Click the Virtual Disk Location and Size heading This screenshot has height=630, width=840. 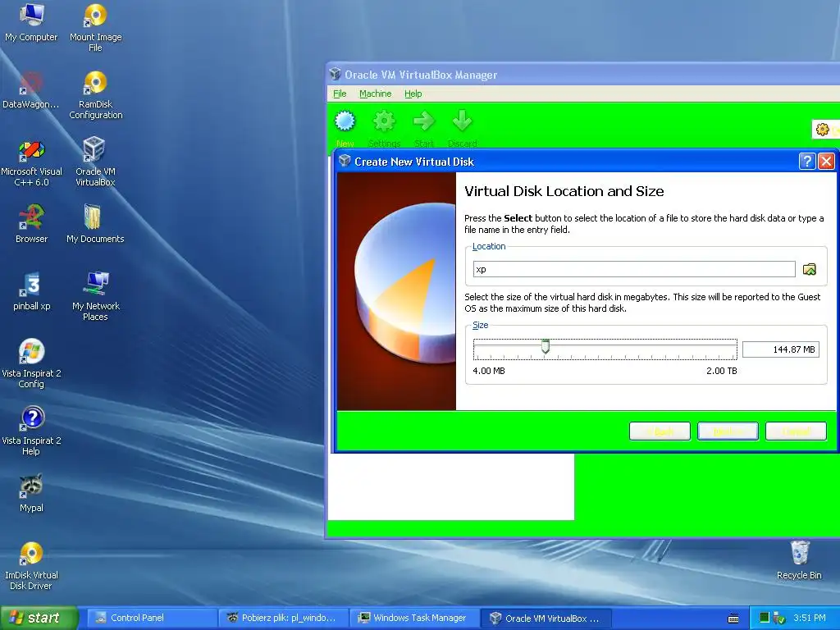[564, 191]
